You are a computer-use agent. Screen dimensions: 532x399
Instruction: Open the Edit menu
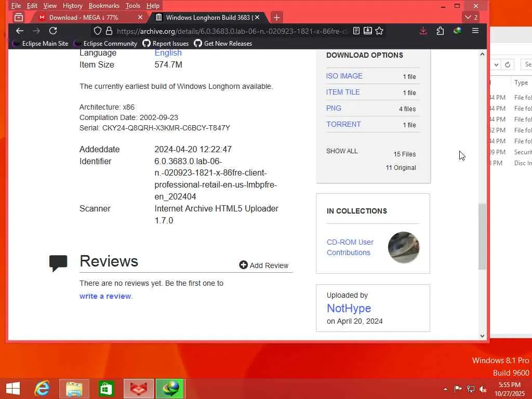click(x=32, y=6)
